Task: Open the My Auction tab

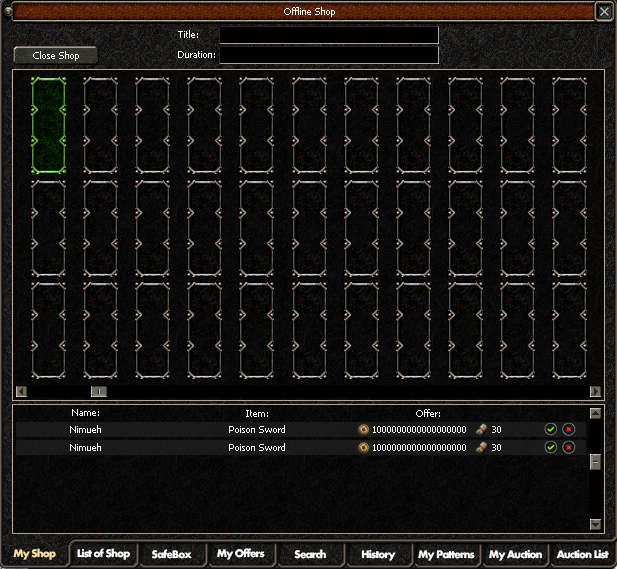Action: [515, 554]
